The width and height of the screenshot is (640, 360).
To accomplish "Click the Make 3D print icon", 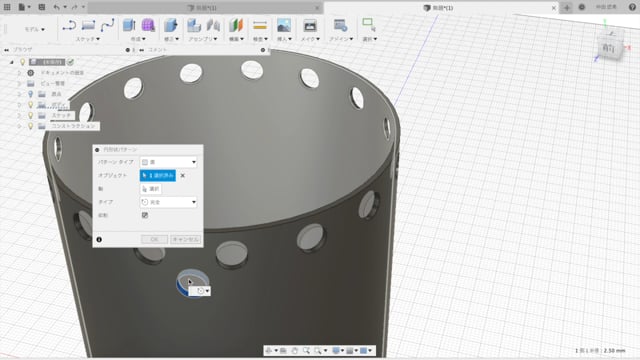I will [310, 25].
